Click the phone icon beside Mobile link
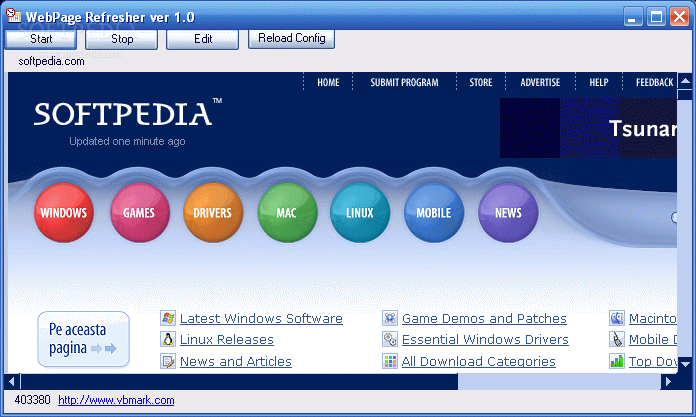The height and width of the screenshot is (417, 696). [617, 339]
